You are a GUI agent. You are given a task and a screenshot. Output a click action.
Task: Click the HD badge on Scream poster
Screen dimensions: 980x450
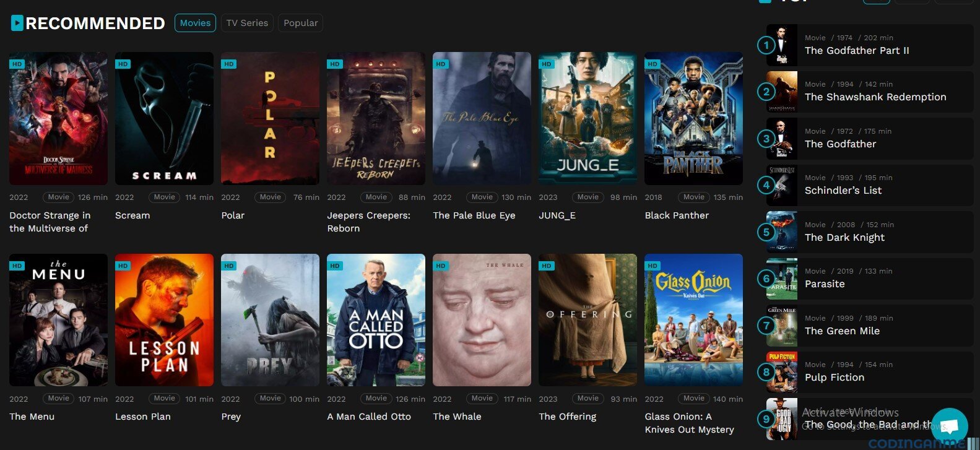pos(123,64)
